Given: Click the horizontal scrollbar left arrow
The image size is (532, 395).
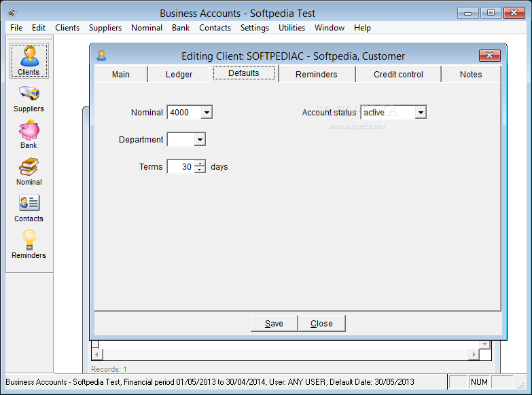Looking at the screenshot, I should 97,355.
